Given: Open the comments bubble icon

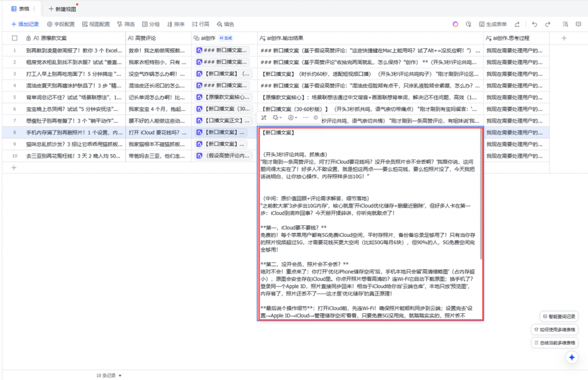Looking at the screenshot, I should [x=578, y=24].
